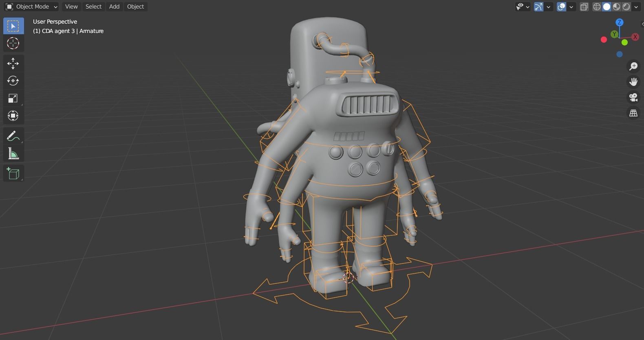Pick the Rotate tool
The height and width of the screenshot is (340, 644).
pyautogui.click(x=13, y=81)
